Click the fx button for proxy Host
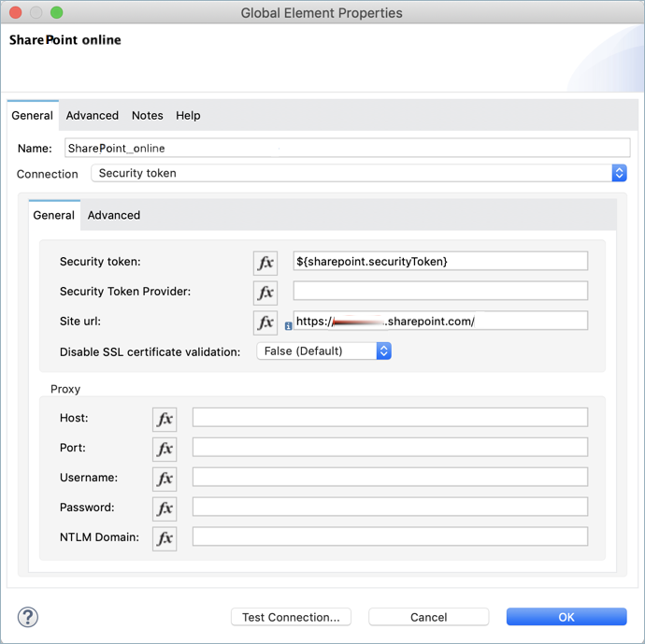This screenshot has height=644, width=645. (165, 420)
